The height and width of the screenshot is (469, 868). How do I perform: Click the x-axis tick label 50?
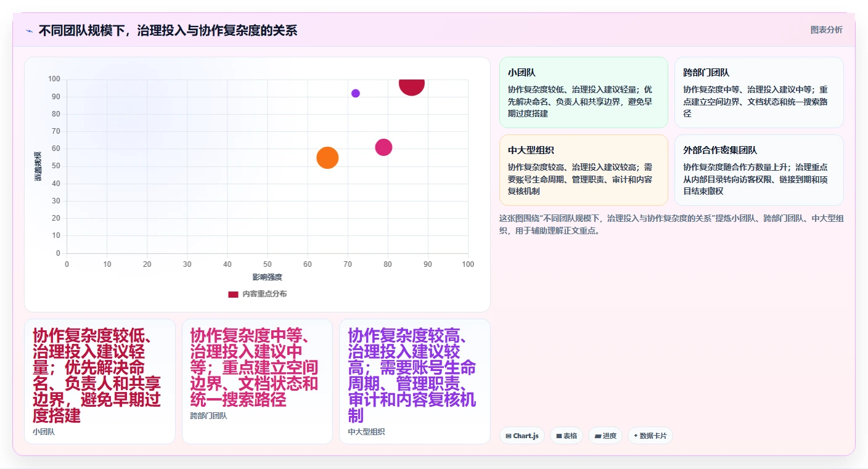pos(267,264)
